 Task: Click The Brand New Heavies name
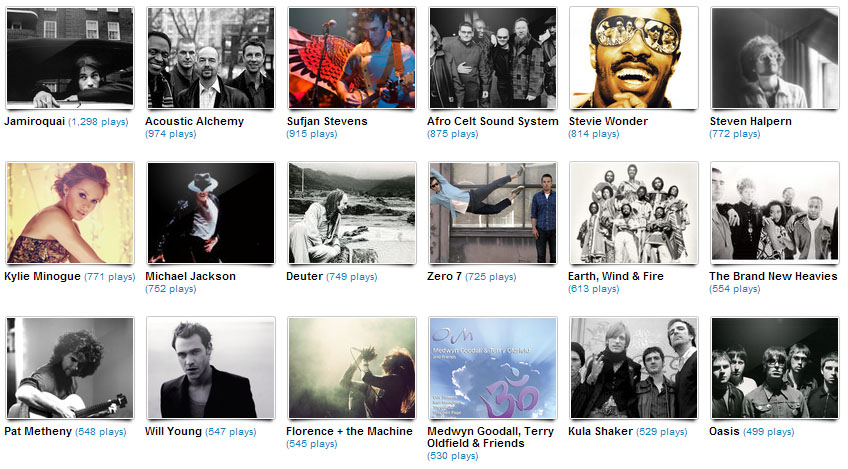[x=773, y=276]
